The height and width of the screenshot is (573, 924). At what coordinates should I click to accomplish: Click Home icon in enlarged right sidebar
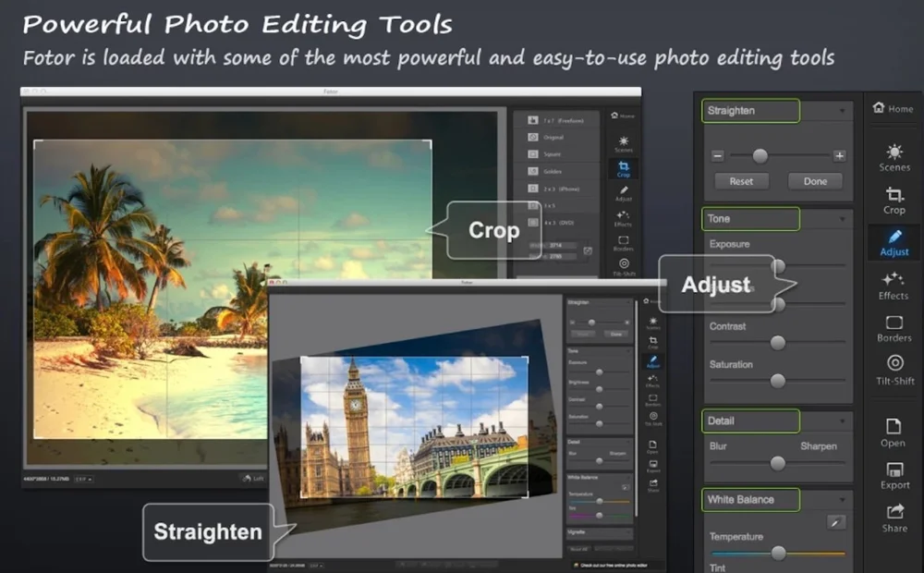(879, 107)
